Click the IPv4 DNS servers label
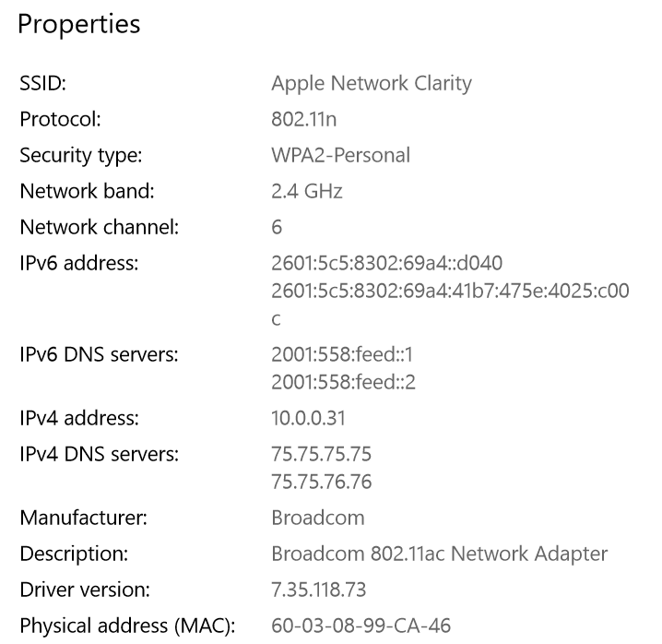The height and width of the screenshot is (644, 662). tap(99, 454)
